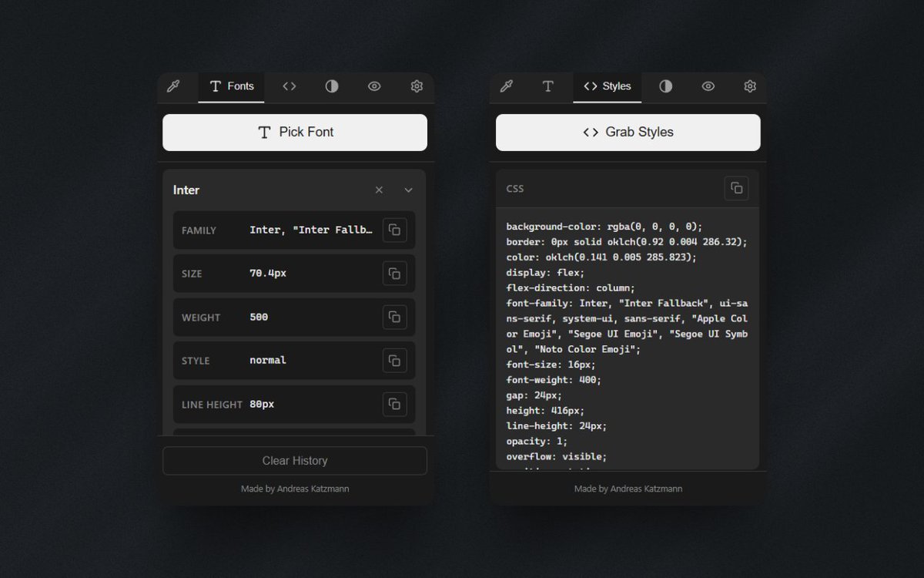924x578 pixels.
Task: Select the eyedropper tab in left panel
Action: click(x=173, y=86)
